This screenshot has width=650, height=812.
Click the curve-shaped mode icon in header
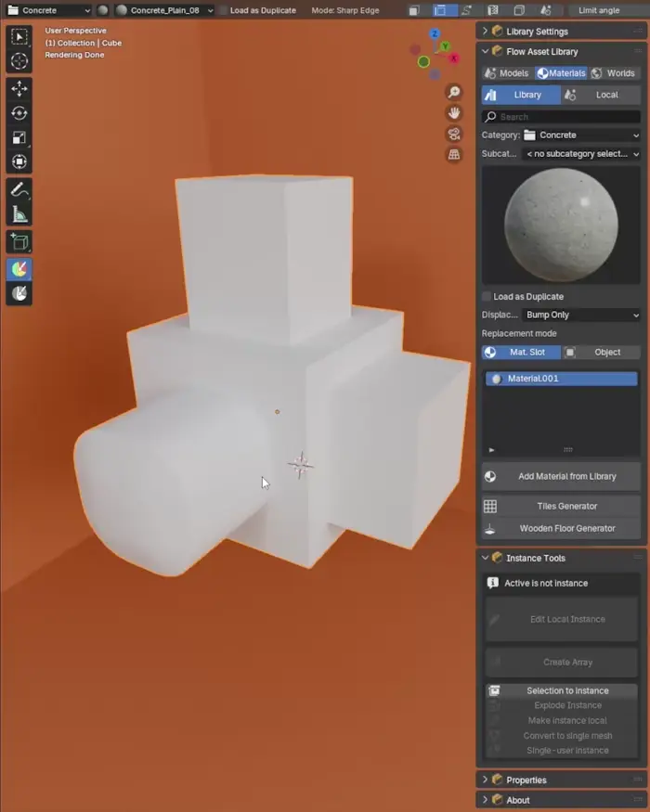pyautogui.click(x=466, y=10)
